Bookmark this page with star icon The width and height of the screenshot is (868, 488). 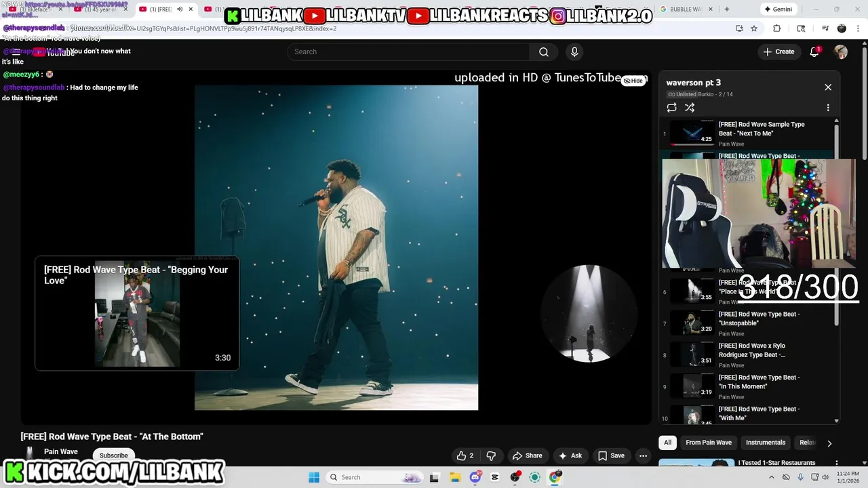754,28
